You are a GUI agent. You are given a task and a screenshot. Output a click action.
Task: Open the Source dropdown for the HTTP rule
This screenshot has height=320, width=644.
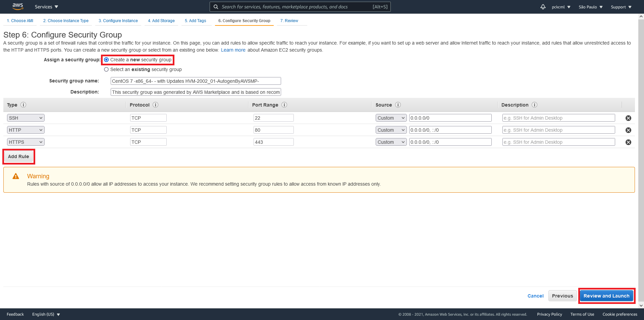pos(391,130)
